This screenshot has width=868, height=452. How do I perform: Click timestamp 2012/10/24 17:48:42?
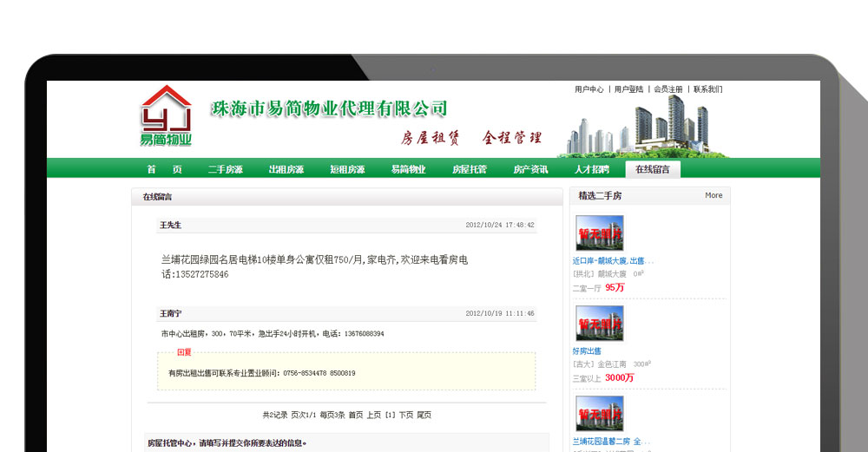(500, 226)
